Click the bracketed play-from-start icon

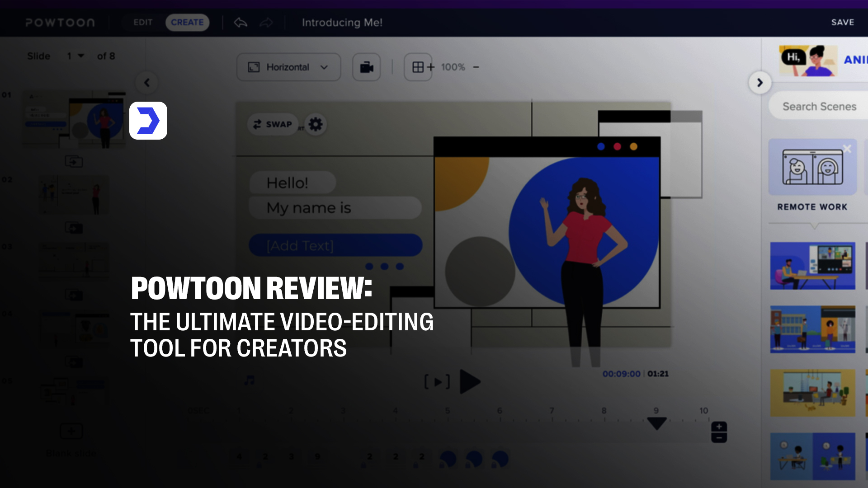[x=437, y=382]
